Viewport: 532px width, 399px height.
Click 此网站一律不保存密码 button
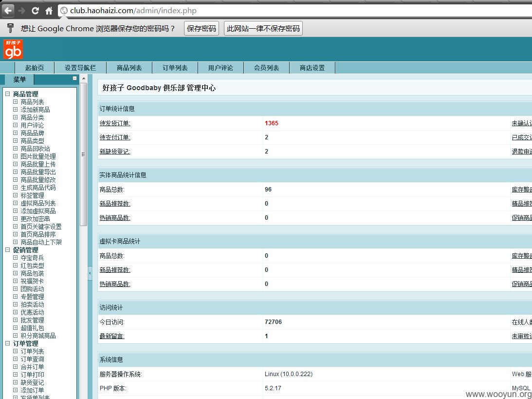tap(263, 29)
